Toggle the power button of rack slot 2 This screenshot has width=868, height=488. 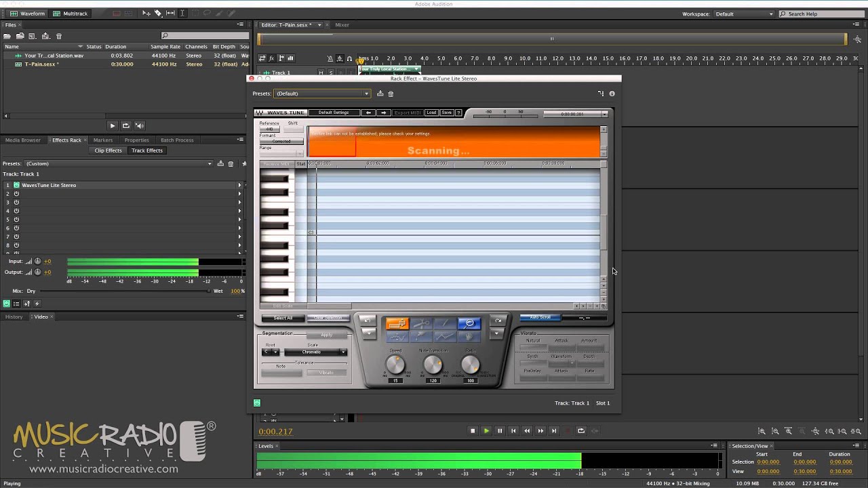pos(16,194)
